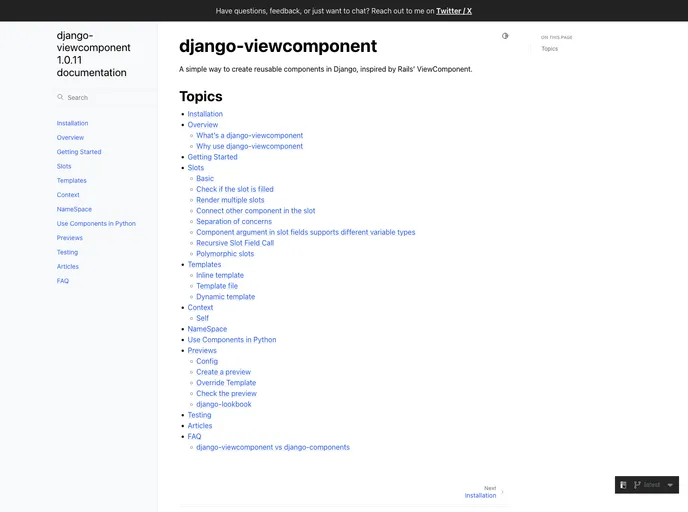Open Why use django-viewcomponent link
The image size is (688, 512).
coord(249,146)
